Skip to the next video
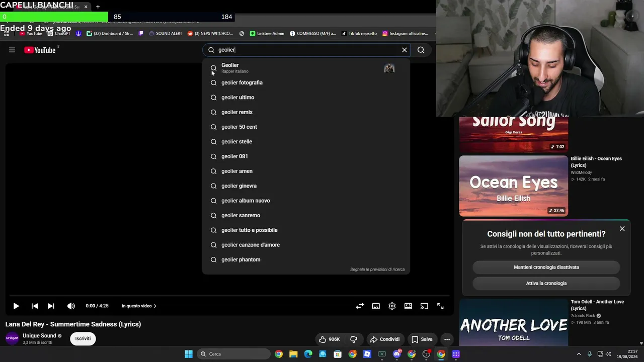644x362 pixels. (x=51, y=306)
